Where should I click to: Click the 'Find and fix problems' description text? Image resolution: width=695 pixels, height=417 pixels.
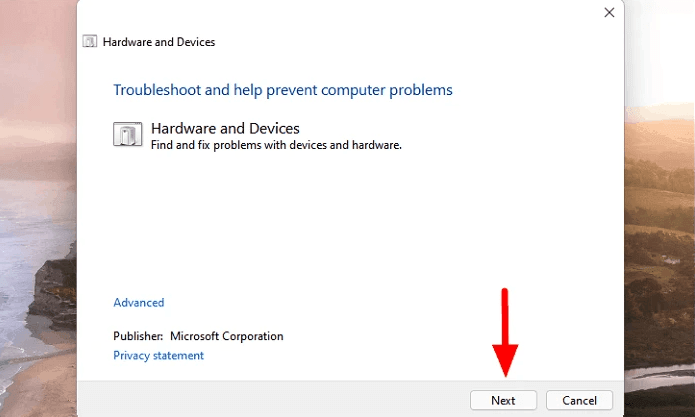pyautogui.click(x=276, y=145)
